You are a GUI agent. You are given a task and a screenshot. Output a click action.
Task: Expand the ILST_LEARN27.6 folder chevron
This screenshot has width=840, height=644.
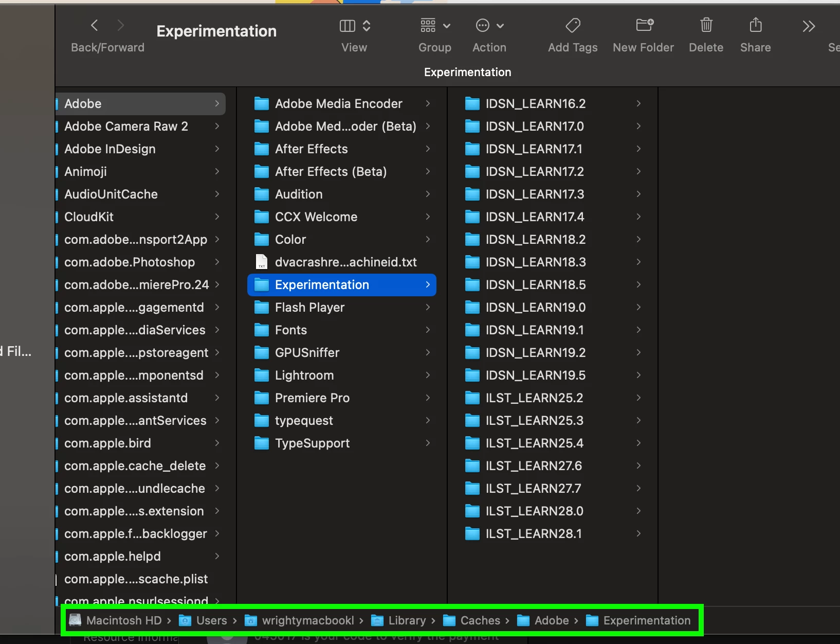coord(638,466)
